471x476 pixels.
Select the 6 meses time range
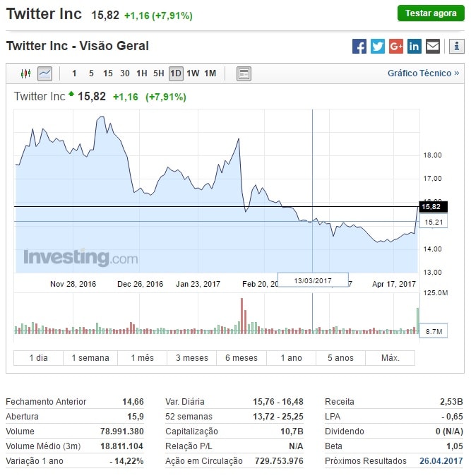242,358
